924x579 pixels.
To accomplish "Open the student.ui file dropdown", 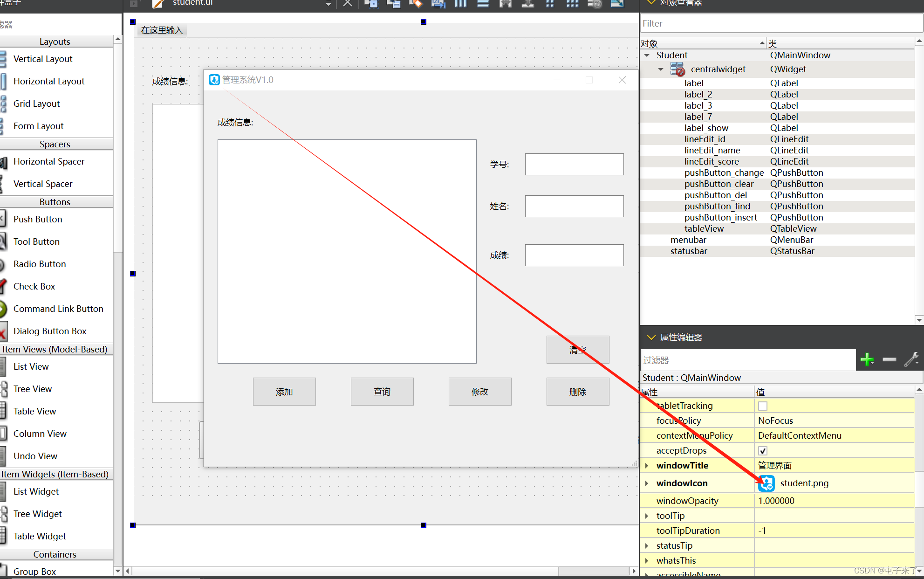I will 329,4.
